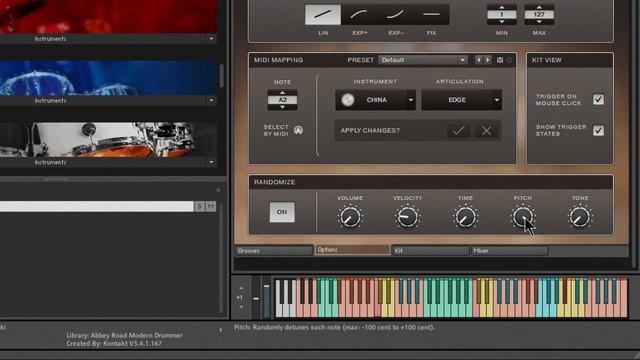The width and height of the screenshot is (640, 360).
Task: Expand red library Instruments dropdown
Action: pyautogui.click(x=211, y=39)
